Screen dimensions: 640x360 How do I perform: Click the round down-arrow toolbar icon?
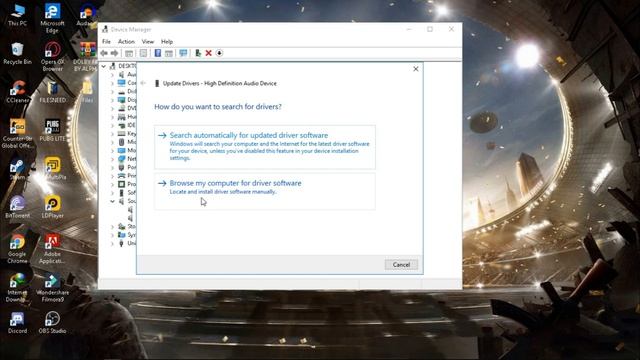[219, 53]
